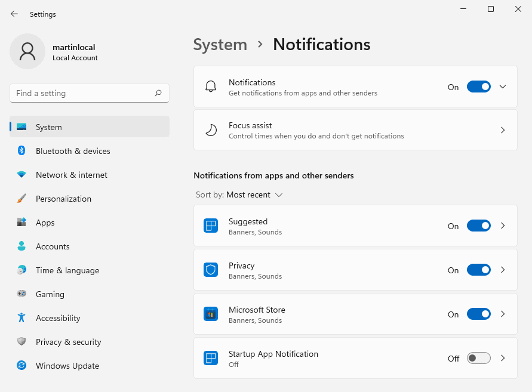Image resolution: width=532 pixels, height=392 pixels.
Task: Open the Focus assist card
Action: coord(355,130)
